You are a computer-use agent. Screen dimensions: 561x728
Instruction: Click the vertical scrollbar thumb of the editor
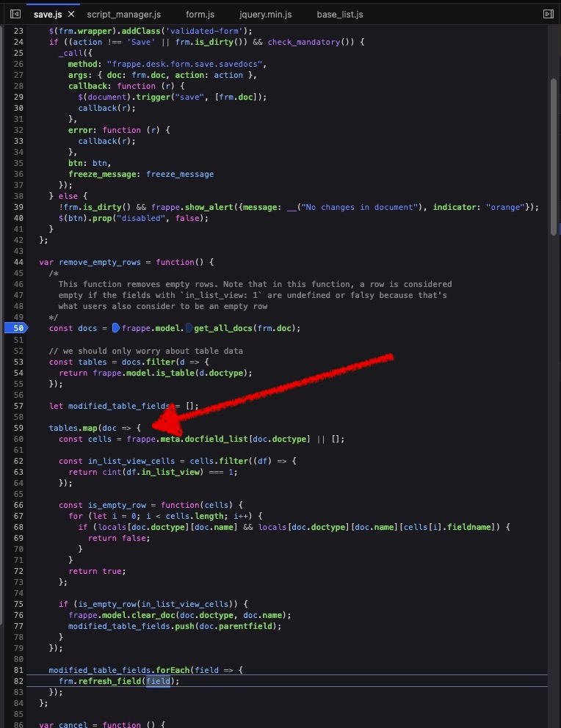pyautogui.click(x=553, y=157)
